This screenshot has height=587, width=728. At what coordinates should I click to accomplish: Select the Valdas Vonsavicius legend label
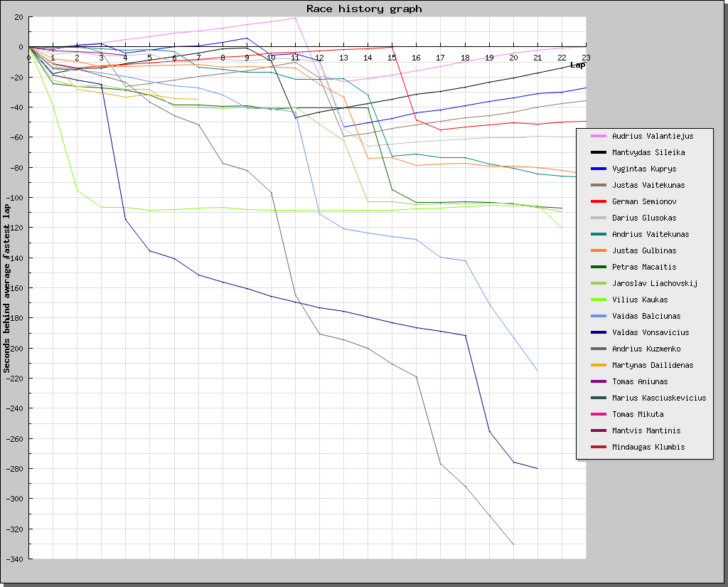(x=651, y=332)
